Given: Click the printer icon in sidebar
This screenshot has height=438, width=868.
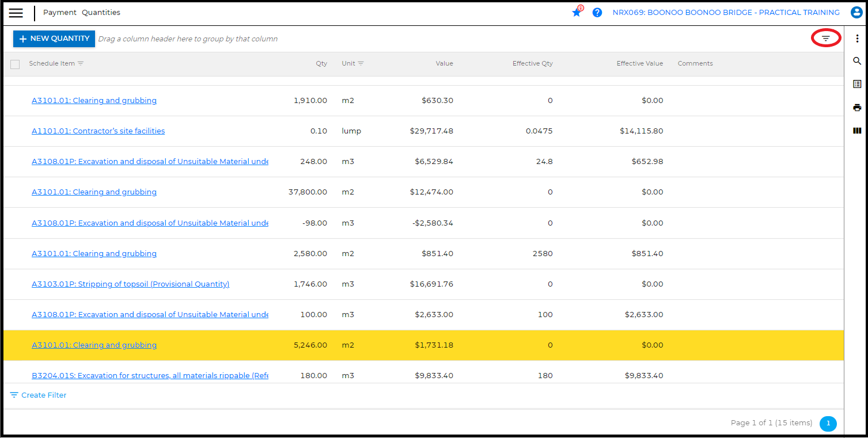Looking at the screenshot, I should pos(857,108).
